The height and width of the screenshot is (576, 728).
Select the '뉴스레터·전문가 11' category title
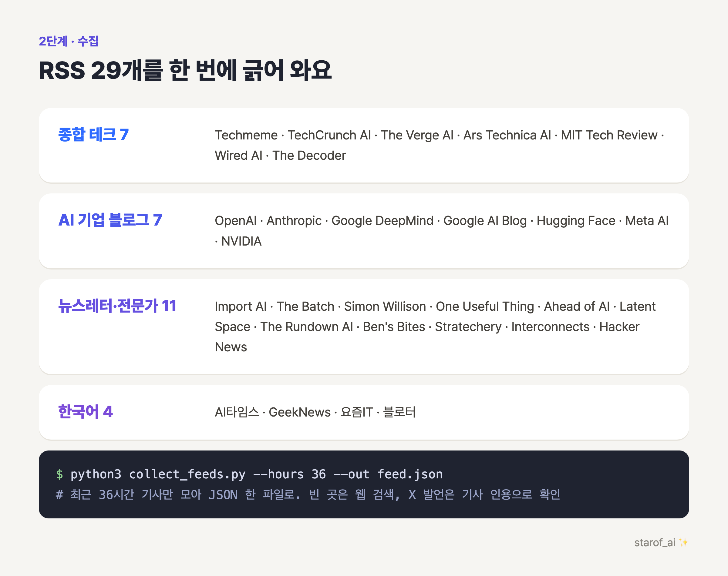click(x=117, y=306)
